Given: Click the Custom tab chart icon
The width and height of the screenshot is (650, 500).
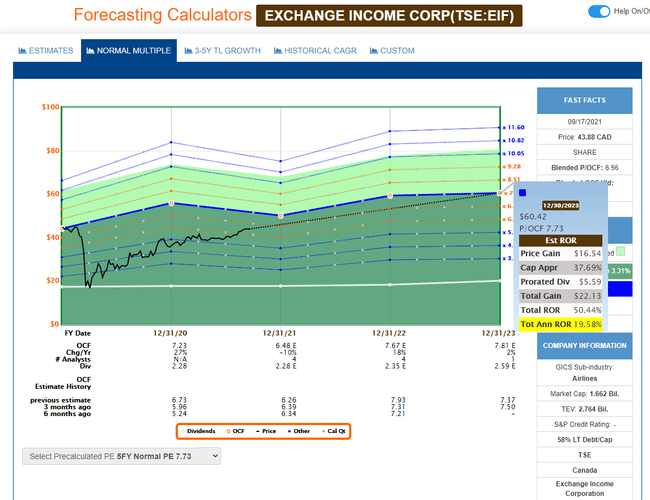Looking at the screenshot, I should pos(373,50).
